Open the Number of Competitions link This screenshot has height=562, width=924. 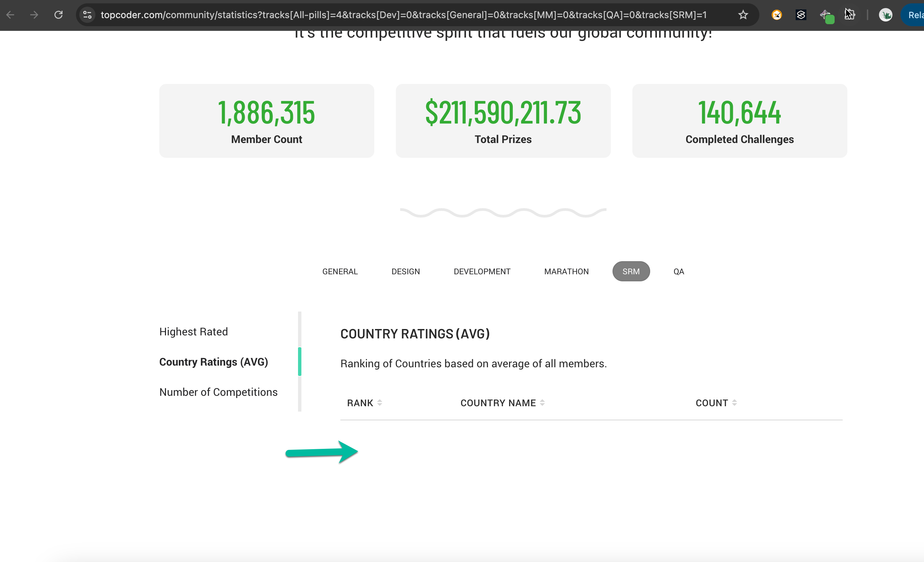(218, 392)
